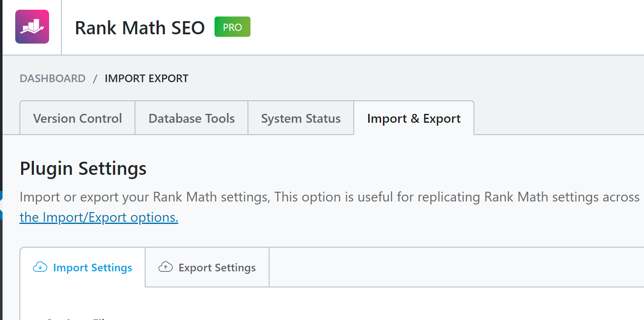Viewport: 644px width, 320px height.
Task: Click the IMPORT EXPORT breadcrumb text
Action: click(146, 78)
